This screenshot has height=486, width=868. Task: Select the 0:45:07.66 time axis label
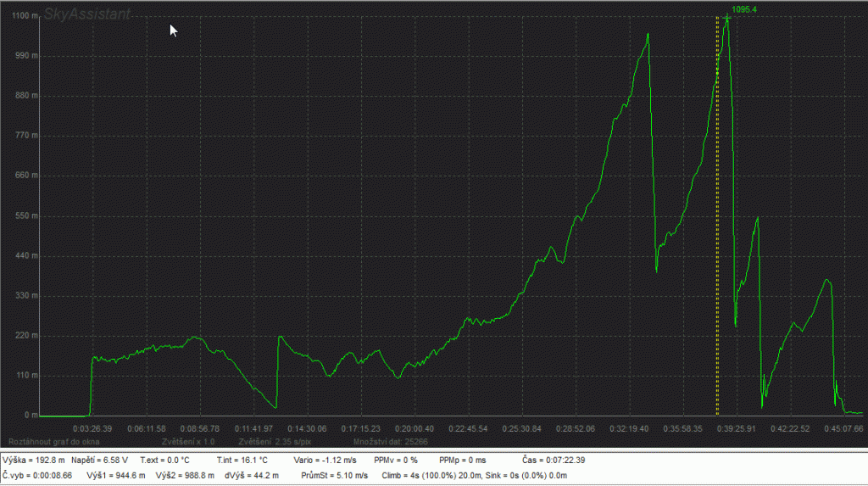click(x=843, y=428)
